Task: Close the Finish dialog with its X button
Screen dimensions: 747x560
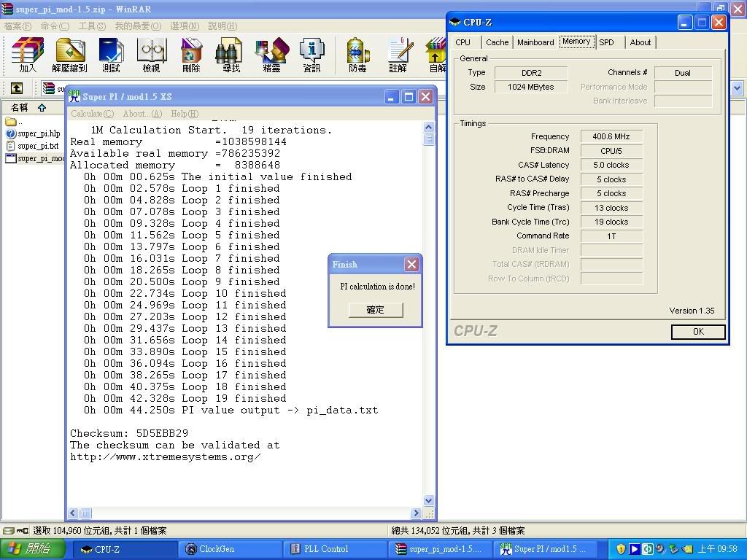Action: (411, 264)
